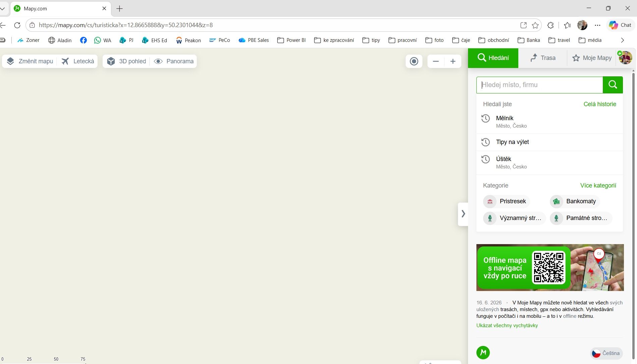Viewport: 637px width, 364px height.
Task: Click the green Mapy logo at bottom
Action: pos(483,352)
